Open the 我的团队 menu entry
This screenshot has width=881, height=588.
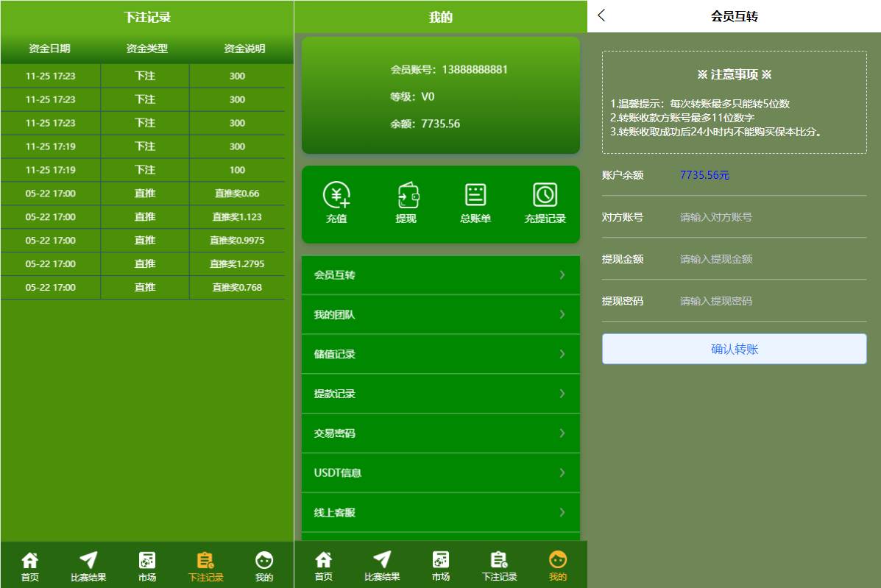pyautogui.click(x=440, y=314)
